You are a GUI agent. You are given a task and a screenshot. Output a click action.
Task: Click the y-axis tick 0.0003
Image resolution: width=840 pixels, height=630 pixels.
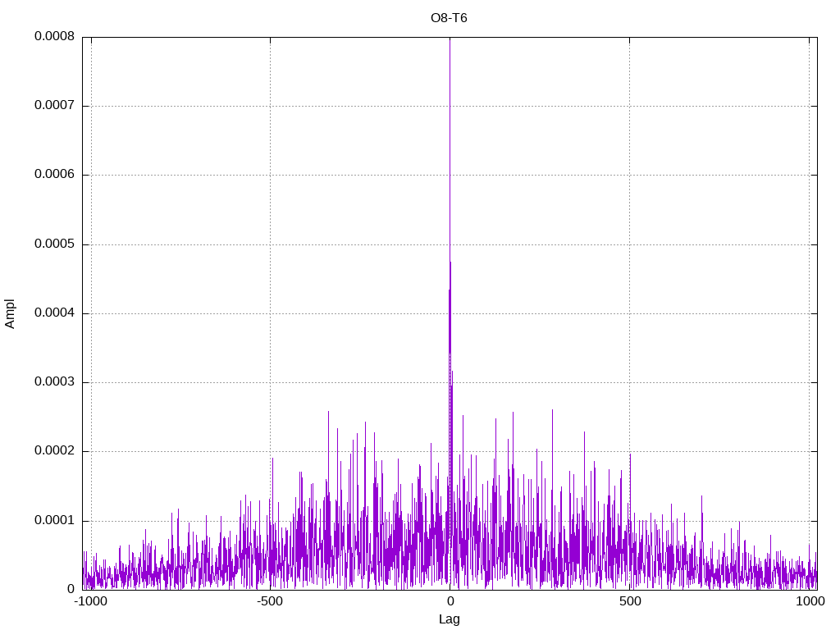54,382
